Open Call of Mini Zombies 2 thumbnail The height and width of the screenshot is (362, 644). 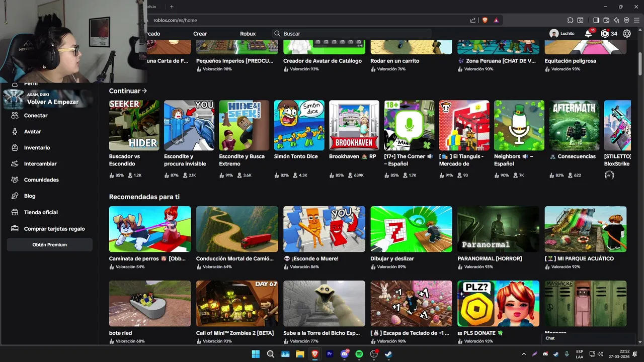(237, 304)
